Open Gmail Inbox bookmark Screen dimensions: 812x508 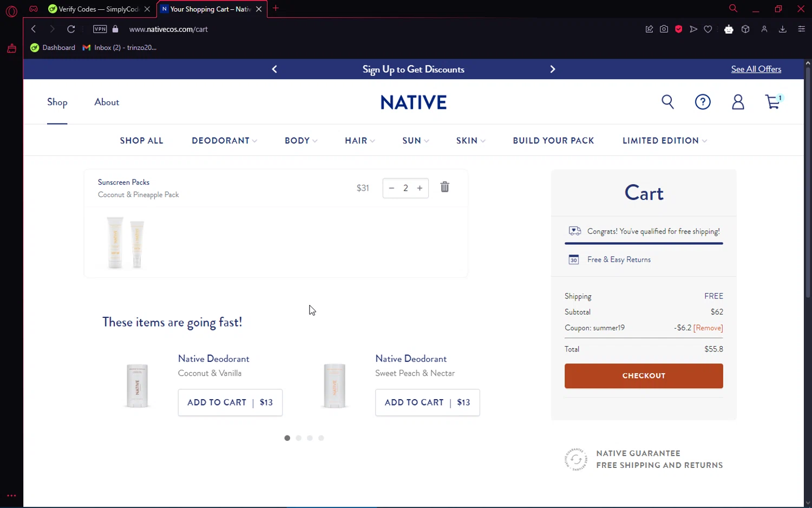pyautogui.click(x=120, y=48)
